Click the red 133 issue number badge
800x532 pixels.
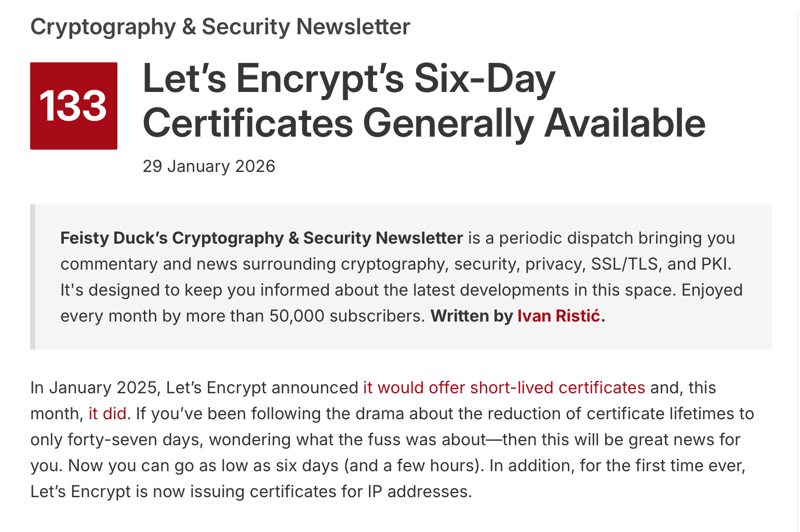[x=74, y=106]
